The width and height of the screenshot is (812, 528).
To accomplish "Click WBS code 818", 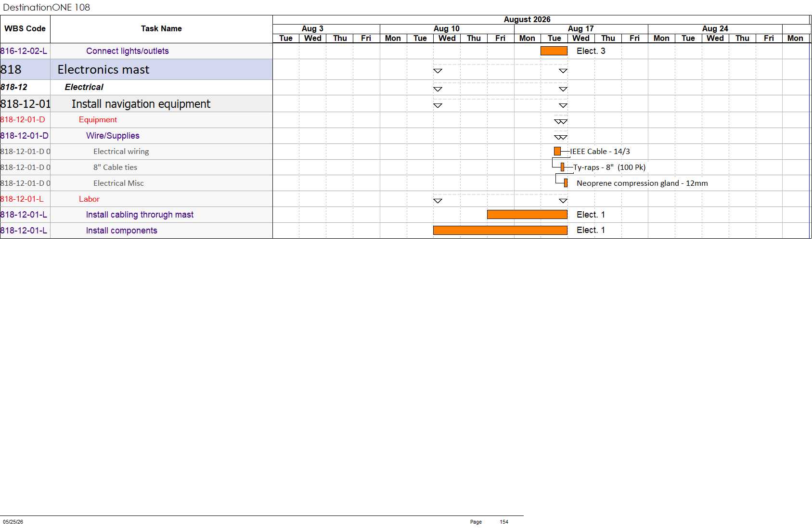I will point(11,69).
